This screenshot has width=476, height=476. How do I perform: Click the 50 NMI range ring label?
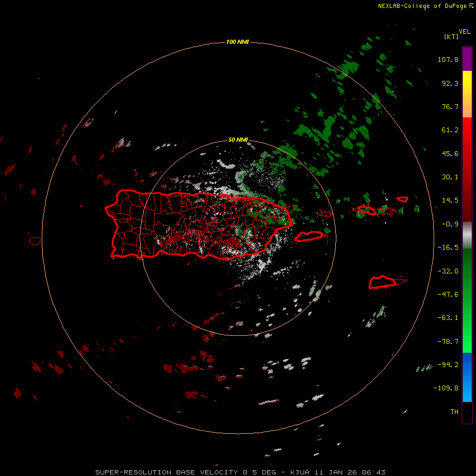tap(238, 140)
